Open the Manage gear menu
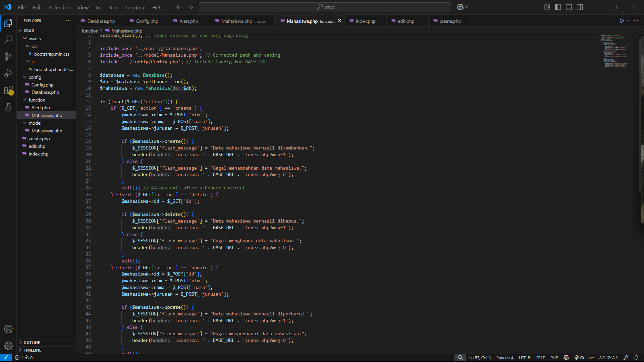 click(8, 346)
